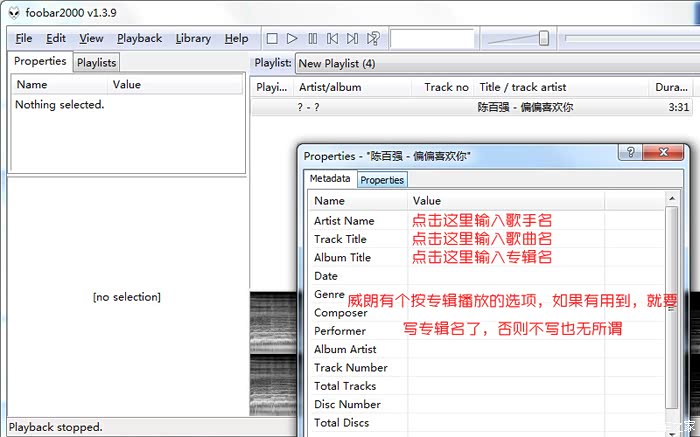Open the File menu
Screen dimensions: 700x437
(24, 38)
